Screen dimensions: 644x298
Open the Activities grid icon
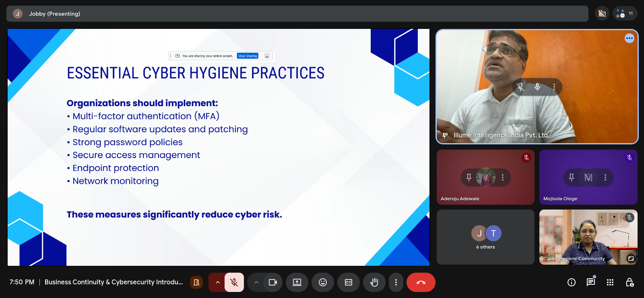tap(610, 282)
